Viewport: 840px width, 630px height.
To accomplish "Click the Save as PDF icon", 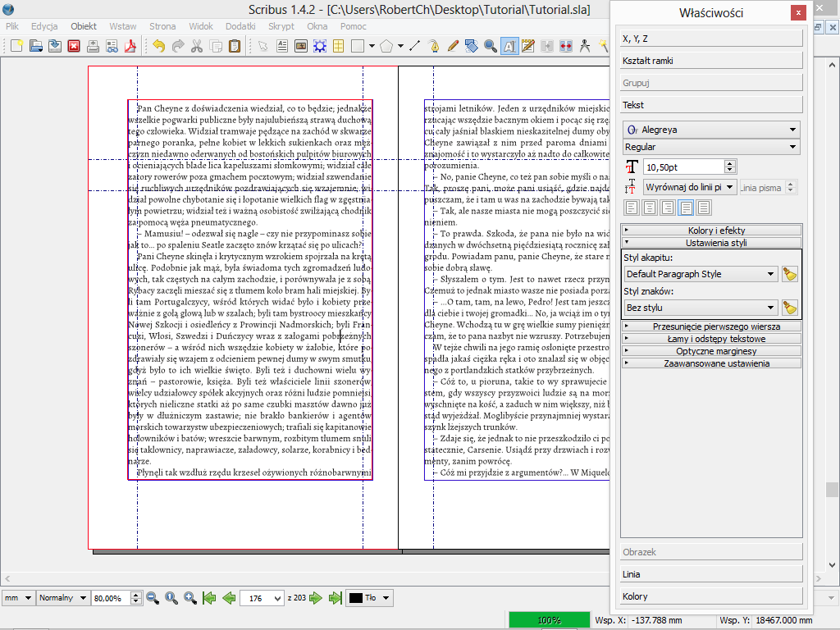I will click(129, 46).
